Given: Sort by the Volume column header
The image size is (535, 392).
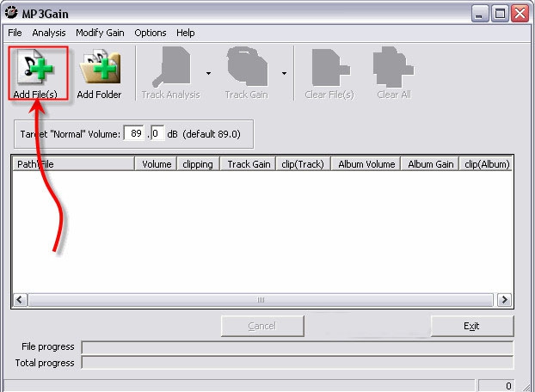Looking at the screenshot, I should (x=156, y=164).
